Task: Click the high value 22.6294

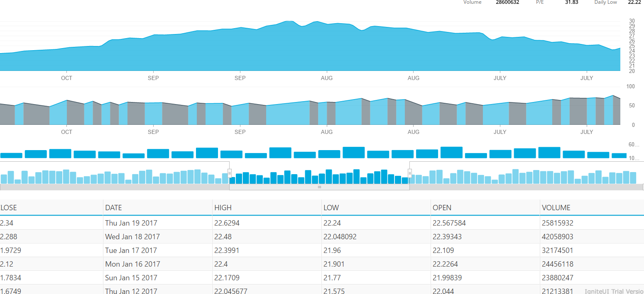Action: click(x=227, y=223)
